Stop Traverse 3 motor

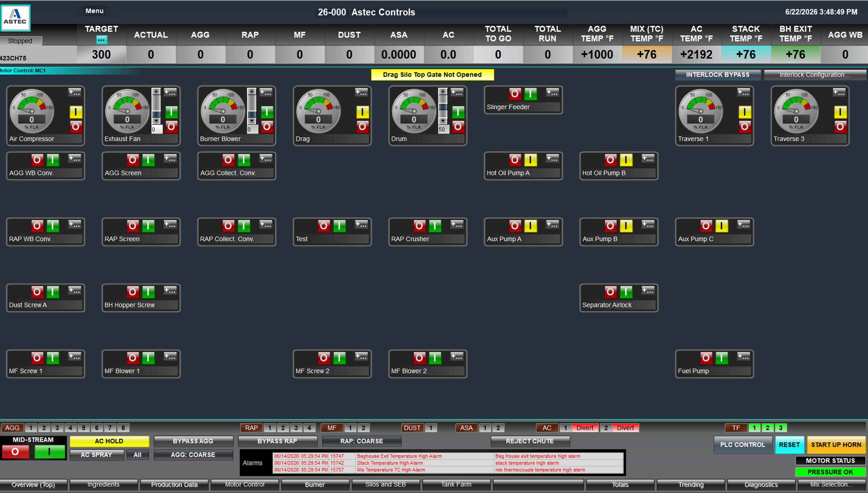click(x=840, y=127)
